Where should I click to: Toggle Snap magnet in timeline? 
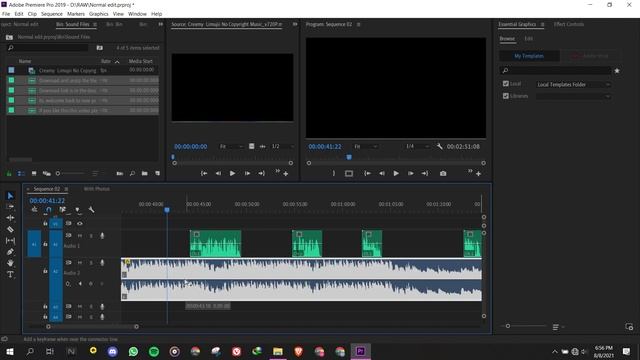[49, 210]
